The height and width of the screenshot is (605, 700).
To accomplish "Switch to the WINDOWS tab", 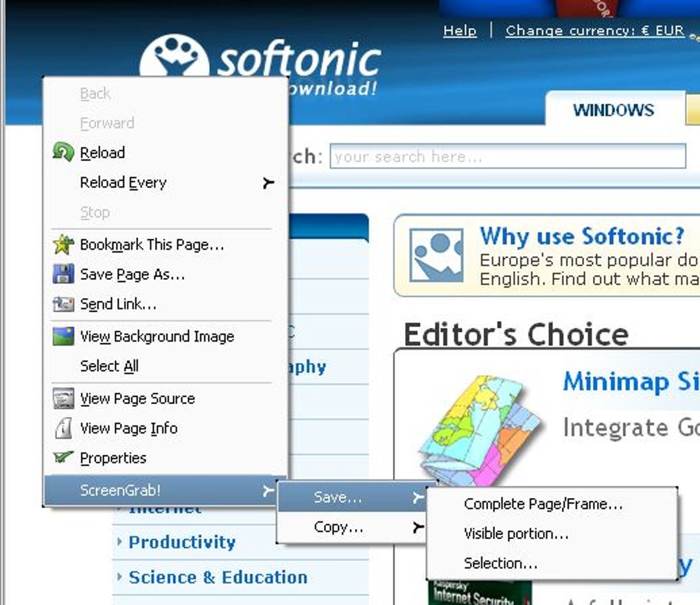I will coord(614,110).
